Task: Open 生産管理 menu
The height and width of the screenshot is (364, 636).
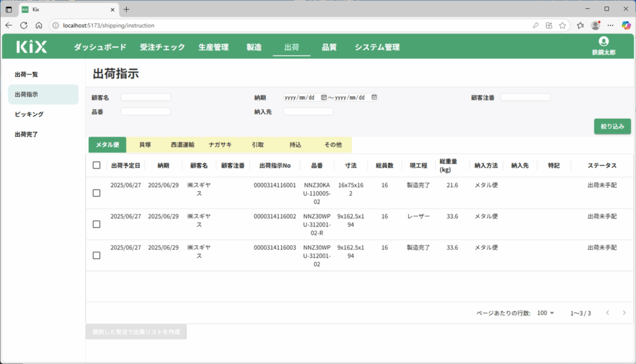Action: click(x=214, y=47)
